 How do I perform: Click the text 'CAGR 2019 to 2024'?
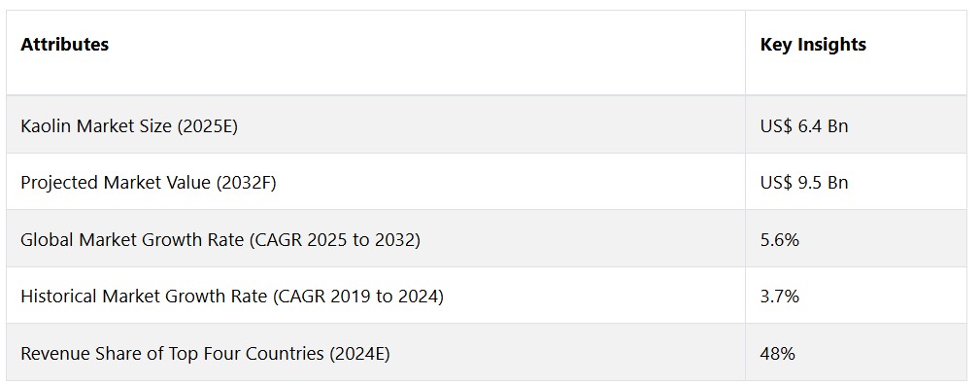pos(357,297)
